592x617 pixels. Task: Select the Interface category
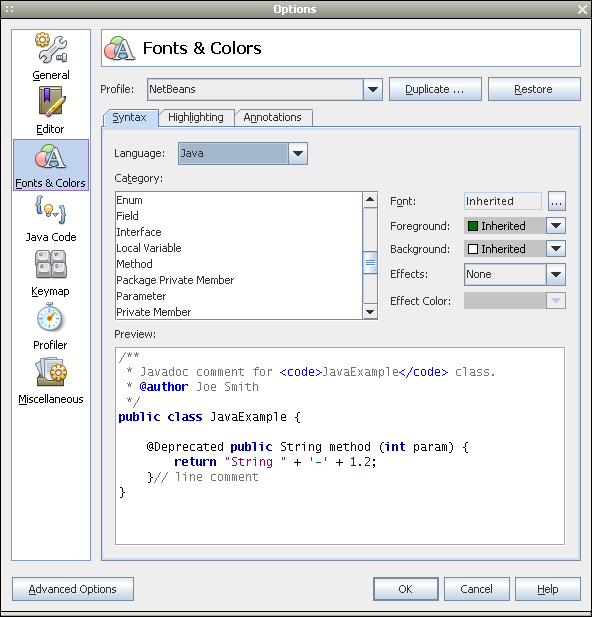[239, 232]
